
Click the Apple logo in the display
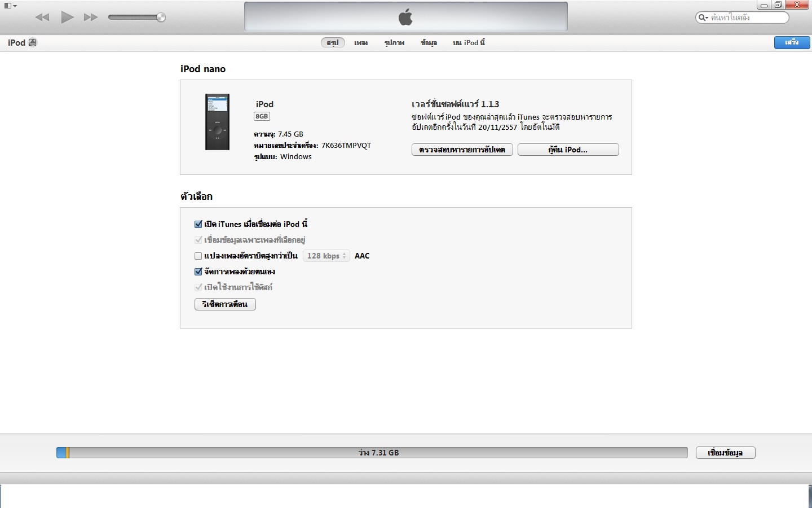(405, 17)
